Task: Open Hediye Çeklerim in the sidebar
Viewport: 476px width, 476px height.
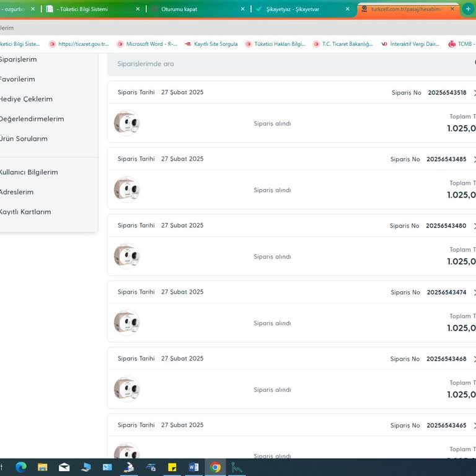Action: click(26, 99)
